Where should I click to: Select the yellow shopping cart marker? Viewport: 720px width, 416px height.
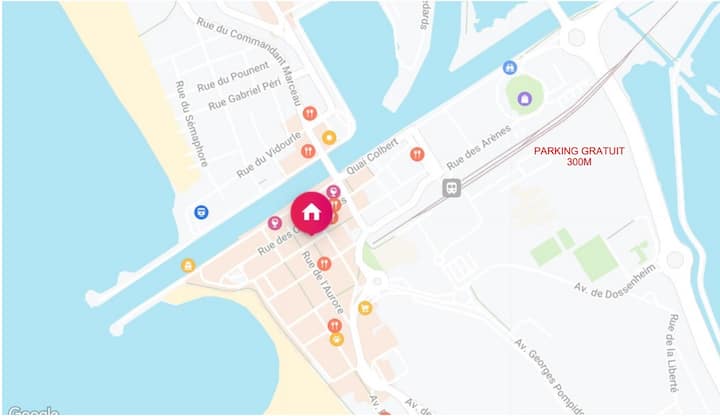365,308
